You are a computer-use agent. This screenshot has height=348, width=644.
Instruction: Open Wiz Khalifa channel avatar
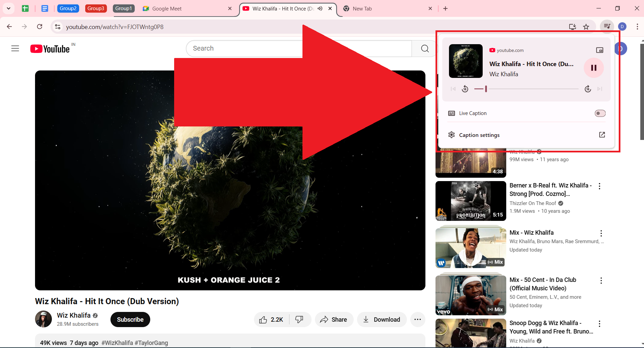[x=43, y=319]
